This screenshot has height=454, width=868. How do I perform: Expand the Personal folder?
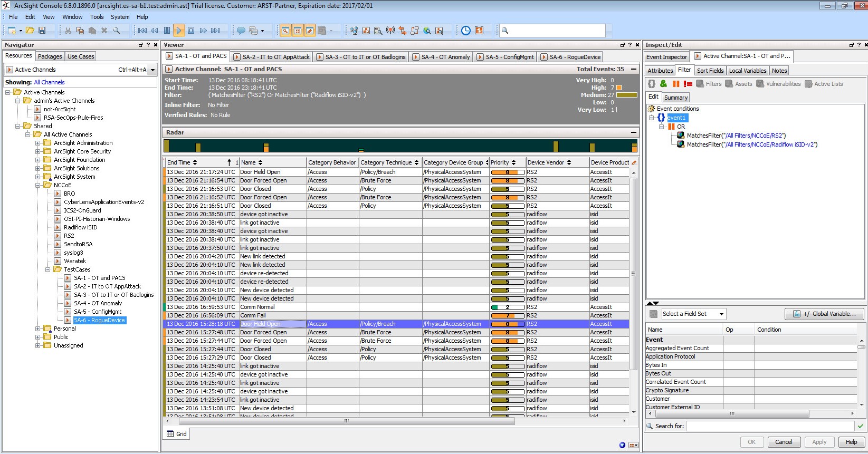(x=38, y=329)
